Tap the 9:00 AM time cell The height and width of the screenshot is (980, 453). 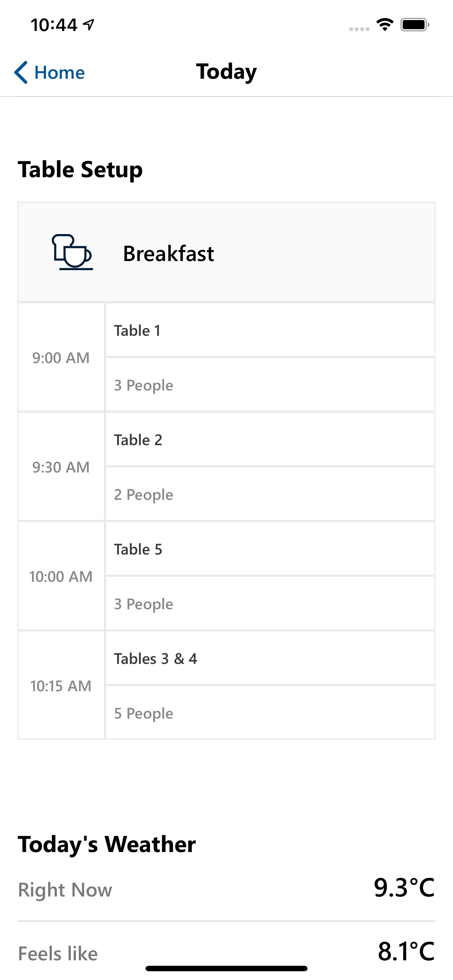[x=61, y=358]
